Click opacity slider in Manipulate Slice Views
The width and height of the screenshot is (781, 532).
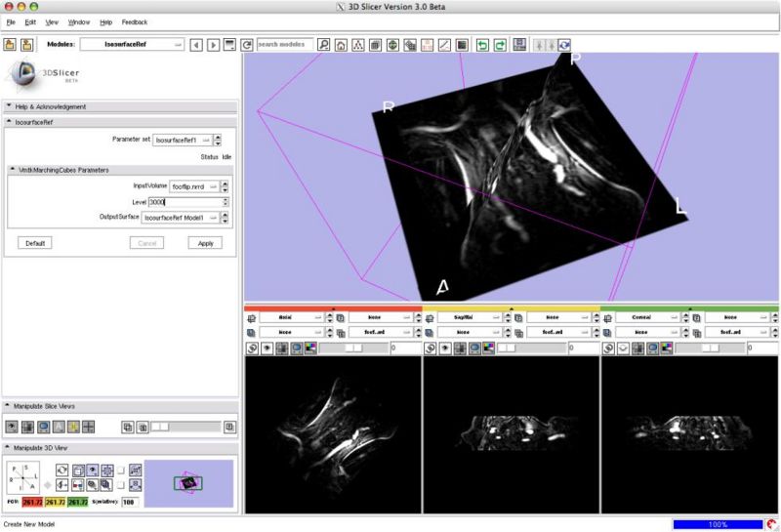(185, 427)
